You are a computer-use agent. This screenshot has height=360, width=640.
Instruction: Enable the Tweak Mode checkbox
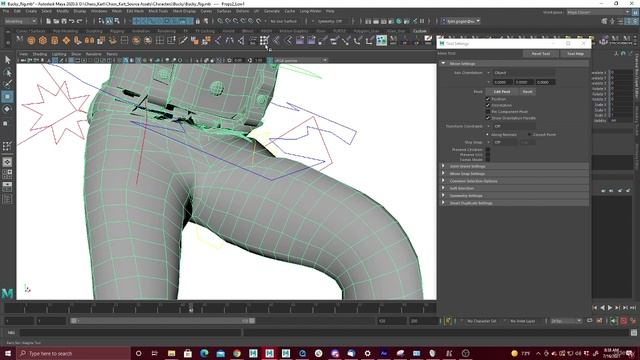click(x=488, y=160)
